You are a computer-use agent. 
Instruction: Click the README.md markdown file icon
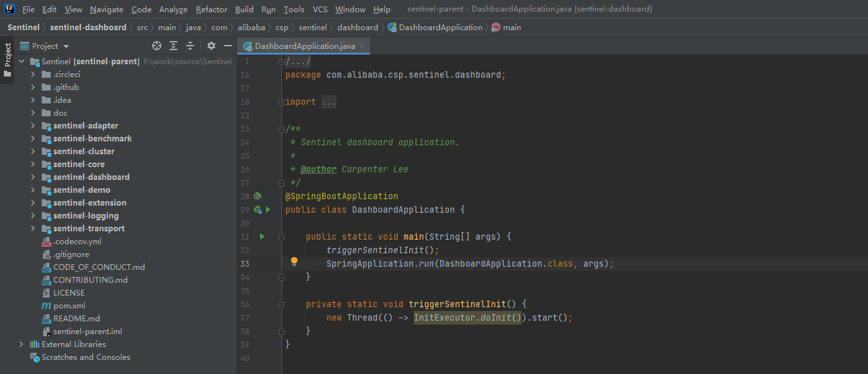(x=46, y=319)
